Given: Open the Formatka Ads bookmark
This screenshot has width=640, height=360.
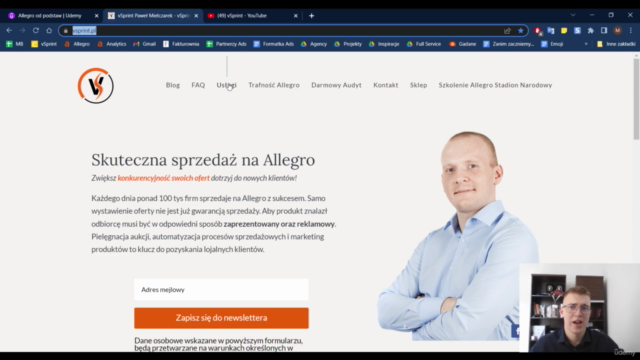Looking at the screenshot, I should [x=273, y=44].
